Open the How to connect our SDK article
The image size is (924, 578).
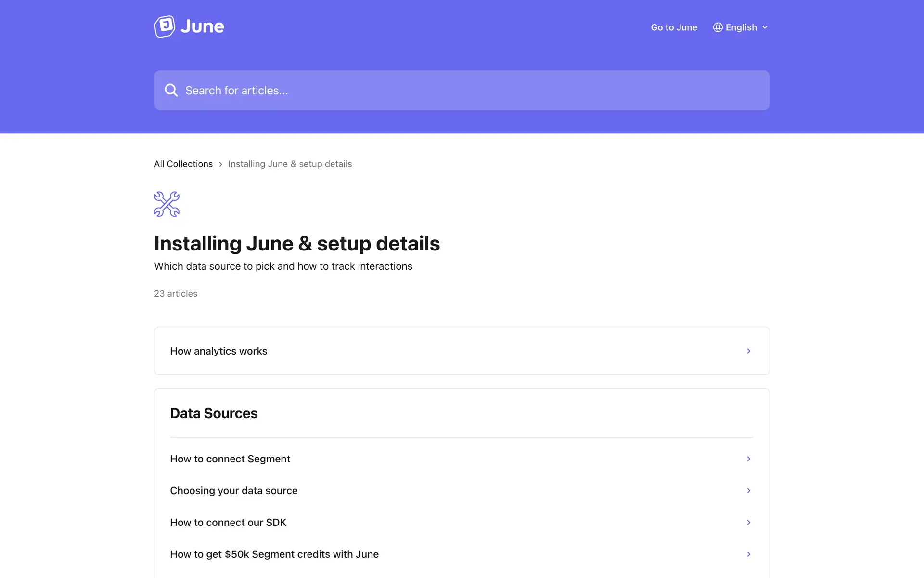click(228, 523)
